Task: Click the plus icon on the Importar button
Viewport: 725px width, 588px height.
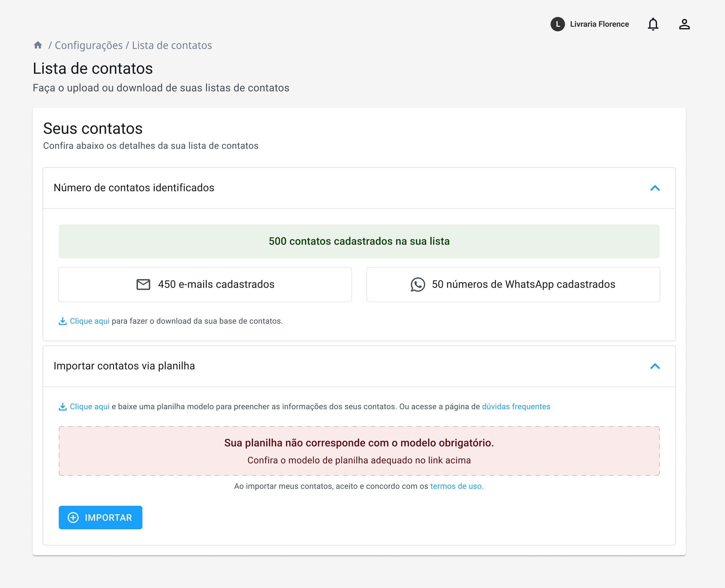Action: pyautogui.click(x=73, y=518)
